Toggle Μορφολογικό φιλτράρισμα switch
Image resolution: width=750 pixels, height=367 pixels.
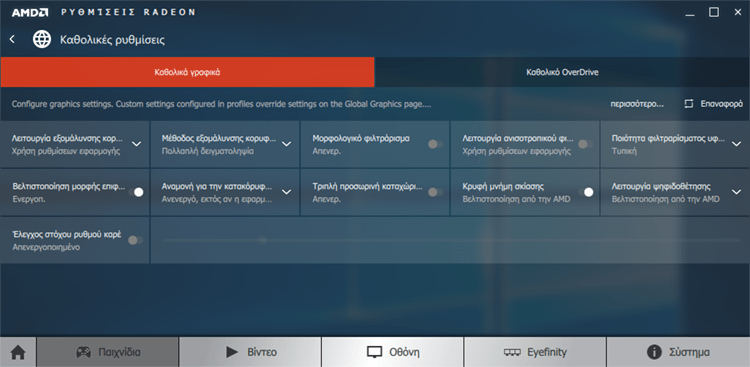pos(435,144)
